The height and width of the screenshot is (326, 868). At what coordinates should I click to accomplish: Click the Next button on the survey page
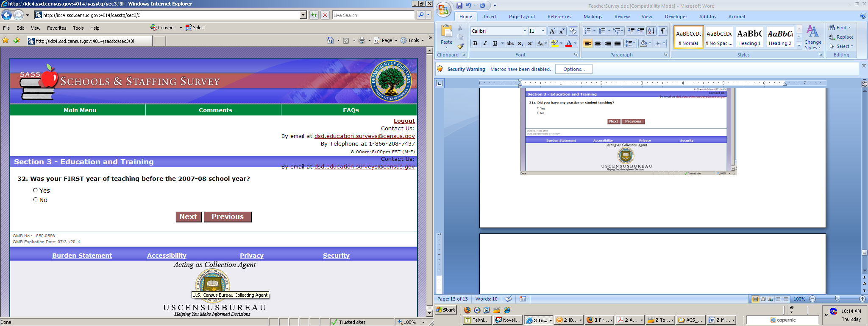tap(188, 216)
